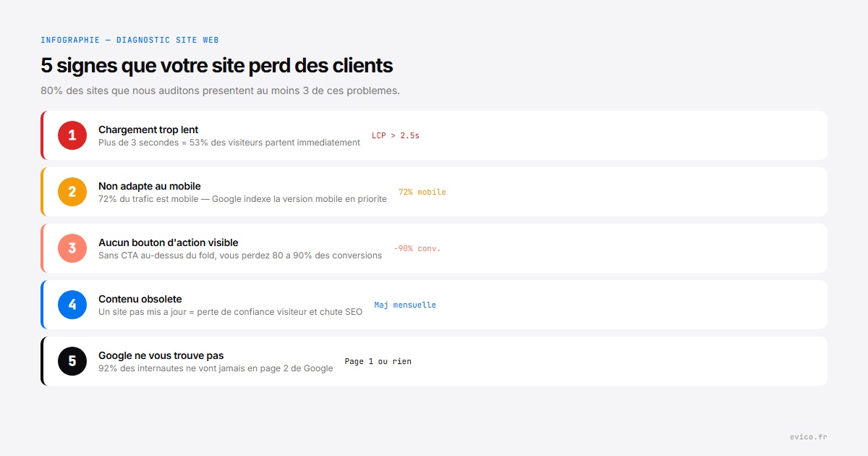The image size is (868, 456).
Task: Select the 'Contenu obsolete' title
Action: 140,299
